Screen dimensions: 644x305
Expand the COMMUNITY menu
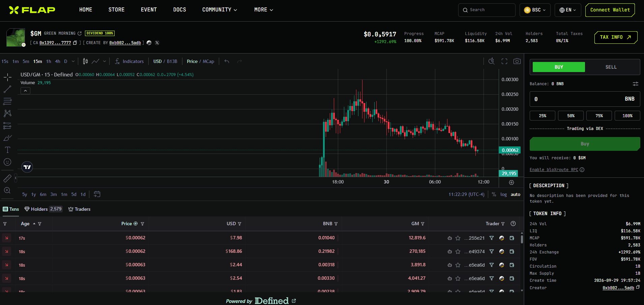219,10
